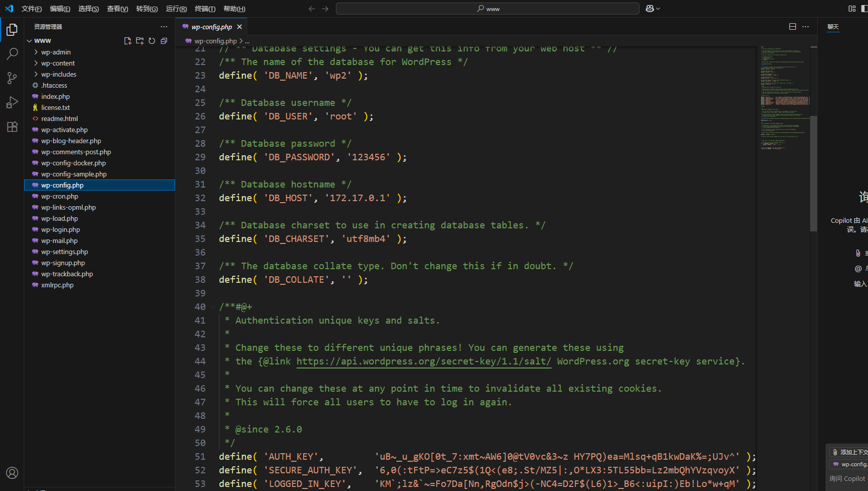Open wp-comments-post.php in explorer
Screen dimensions: 868x491
pos(100,152)
